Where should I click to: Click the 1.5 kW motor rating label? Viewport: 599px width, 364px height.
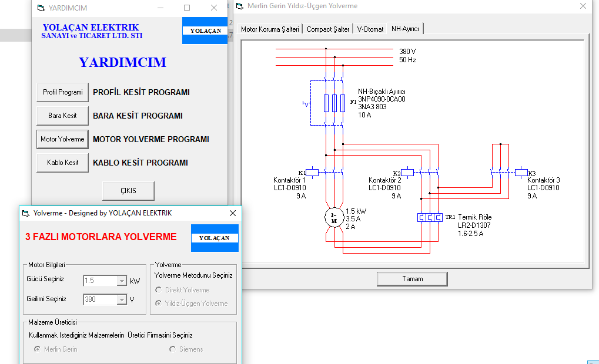coord(356,211)
